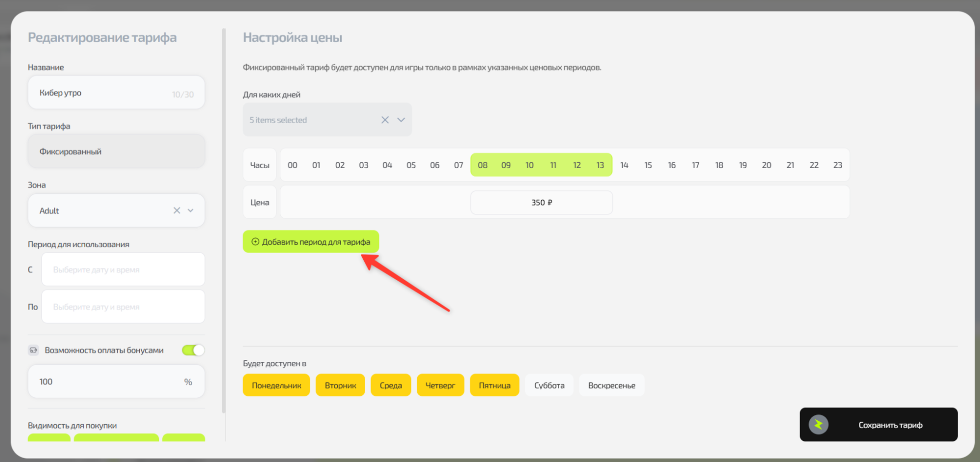Toggle Saturday day availability
The height and width of the screenshot is (462, 980).
pos(549,385)
